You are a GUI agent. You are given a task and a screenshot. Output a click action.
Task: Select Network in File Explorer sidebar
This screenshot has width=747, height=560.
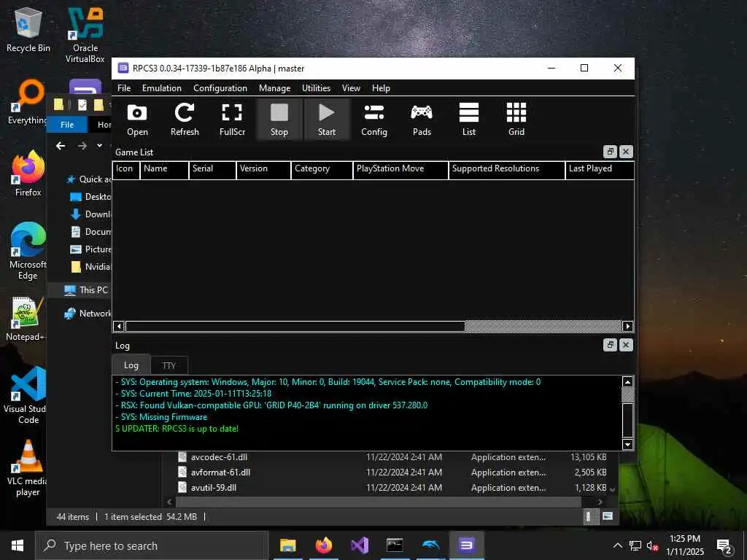[88, 314]
